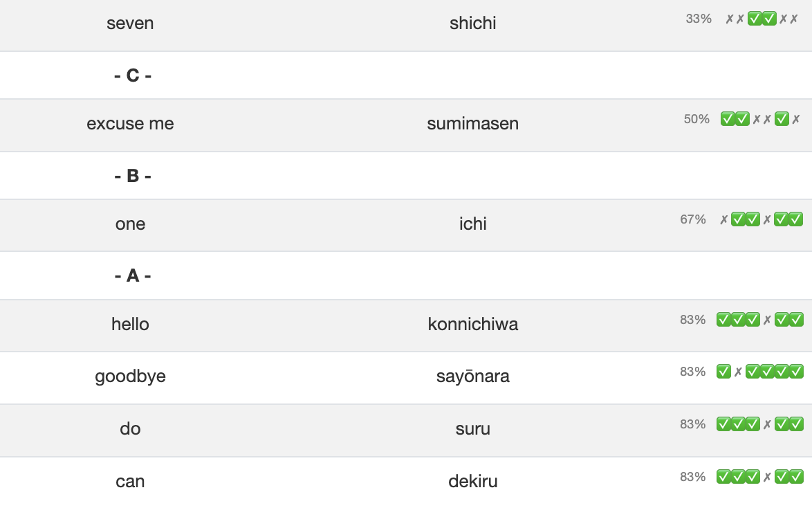This screenshot has height=508, width=812.
Task: Select the '- B -' grade header
Action: point(133,176)
